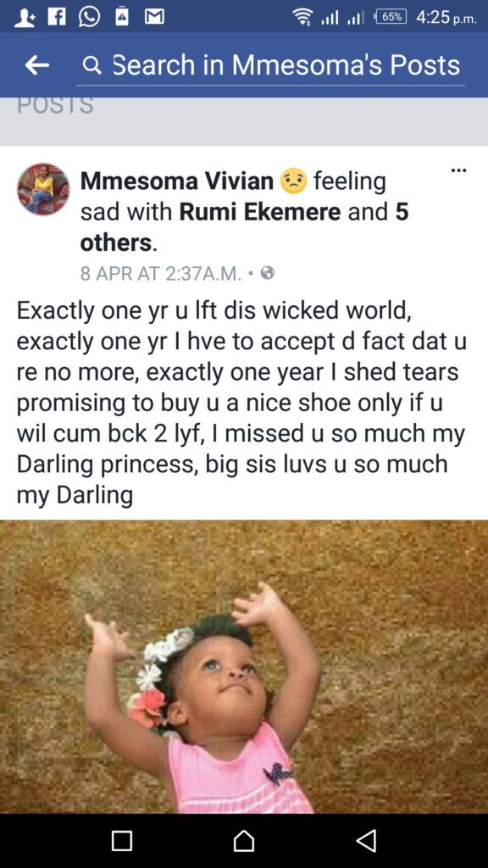Open Mmesoma Vivian's profile picture
Viewport: 488px width, 868px height.
click(44, 189)
